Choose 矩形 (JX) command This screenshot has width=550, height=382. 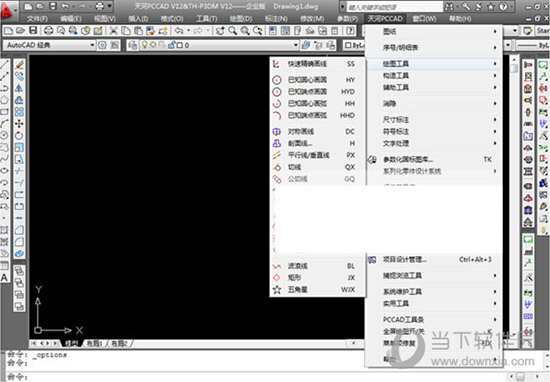(x=317, y=277)
